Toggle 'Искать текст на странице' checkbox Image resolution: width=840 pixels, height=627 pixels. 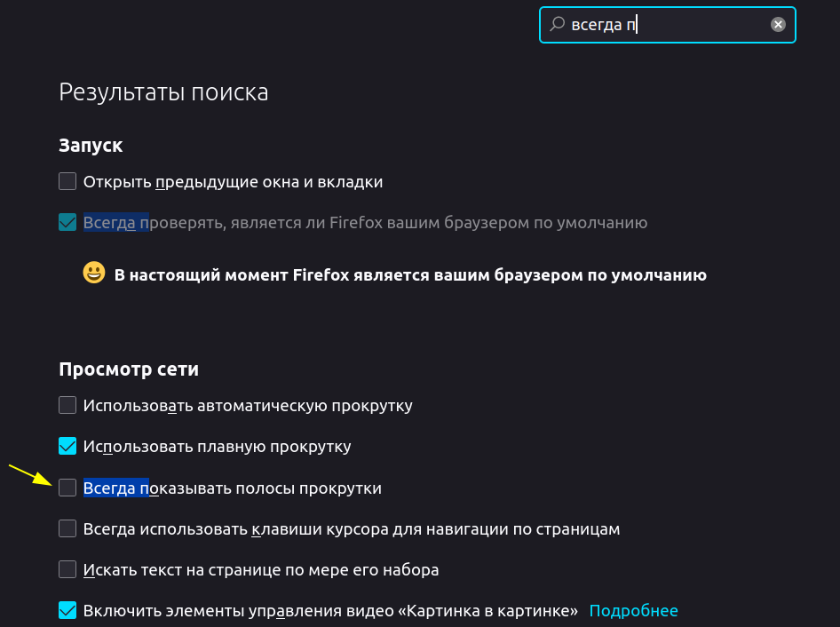(67, 569)
